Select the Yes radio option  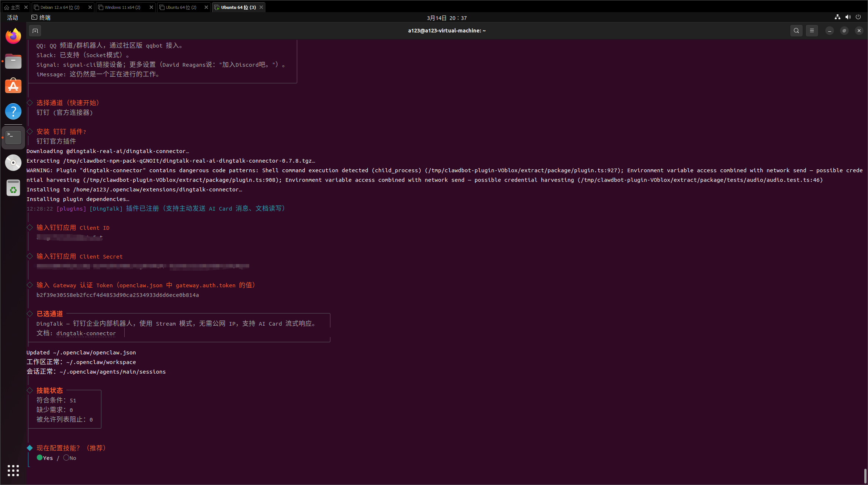(40, 458)
